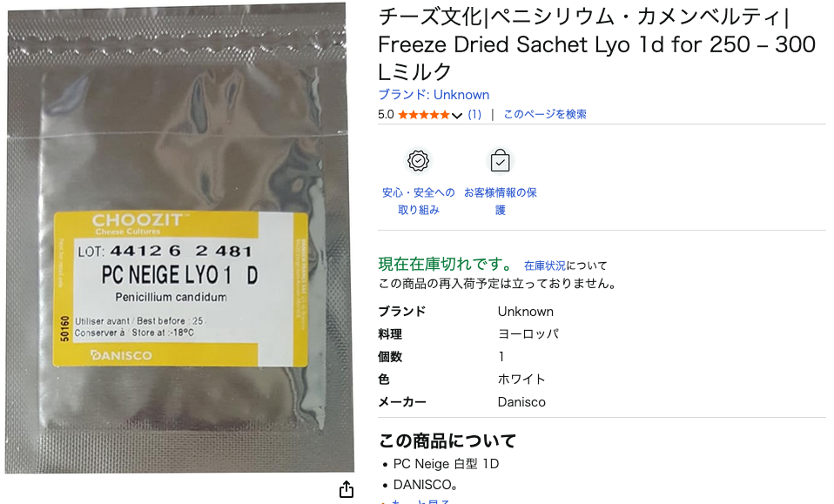Click the 現在在庫切れです out-of-stock message

(445, 264)
